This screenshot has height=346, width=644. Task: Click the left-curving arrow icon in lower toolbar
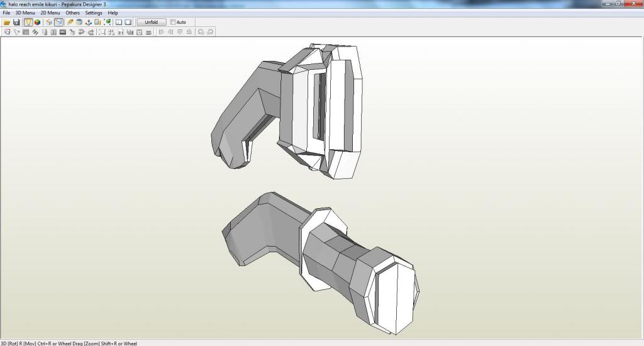81,32
